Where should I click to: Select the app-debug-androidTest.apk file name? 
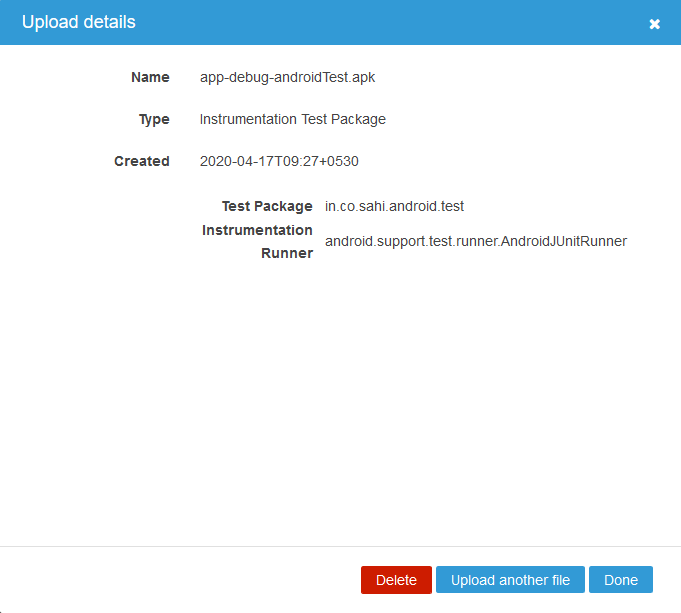287,77
